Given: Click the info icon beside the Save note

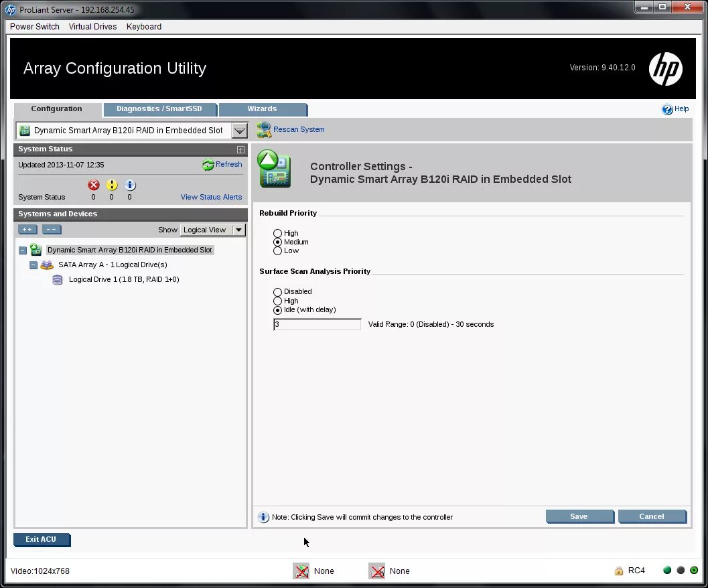Looking at the screenshot, I should (263, 517).
